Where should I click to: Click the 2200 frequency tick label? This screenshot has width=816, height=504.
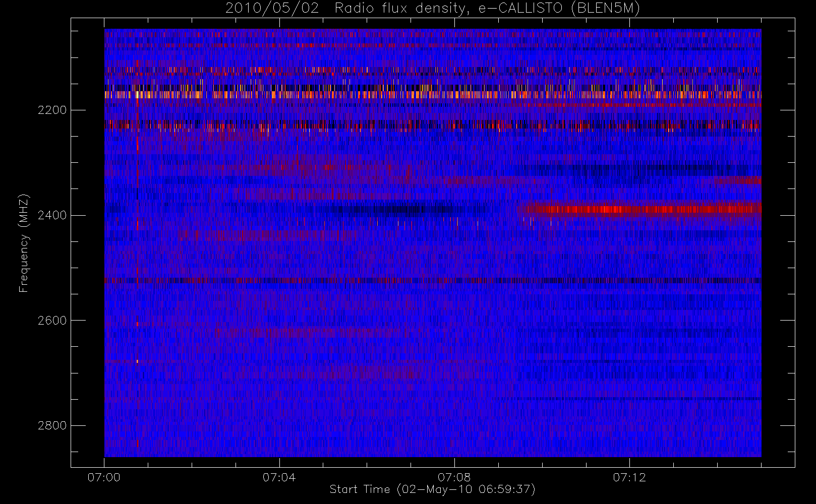[52, 110]
